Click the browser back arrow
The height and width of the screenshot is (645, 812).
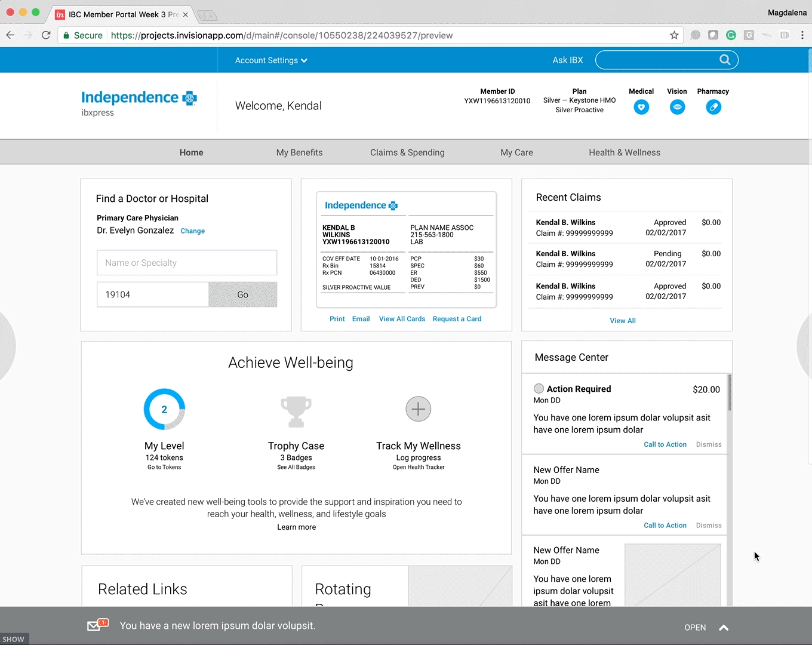(10, 35)
